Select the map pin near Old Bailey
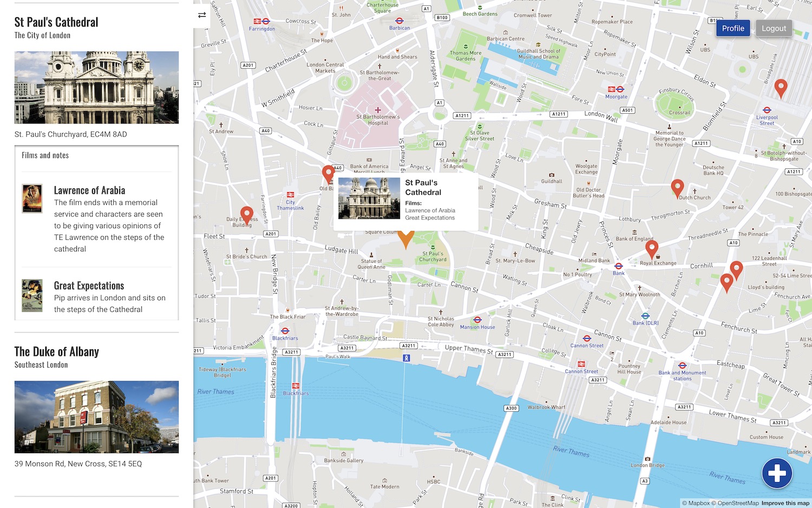 pos(328,173)
